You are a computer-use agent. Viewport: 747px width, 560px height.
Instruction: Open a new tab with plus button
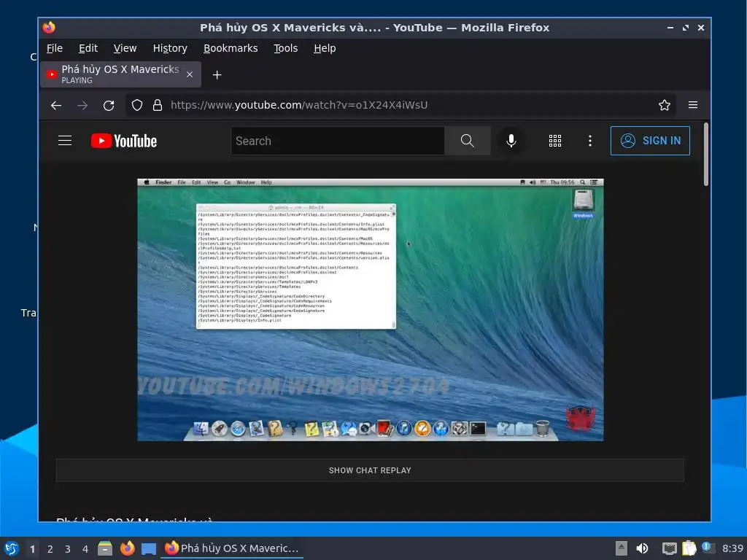point(217,75)
